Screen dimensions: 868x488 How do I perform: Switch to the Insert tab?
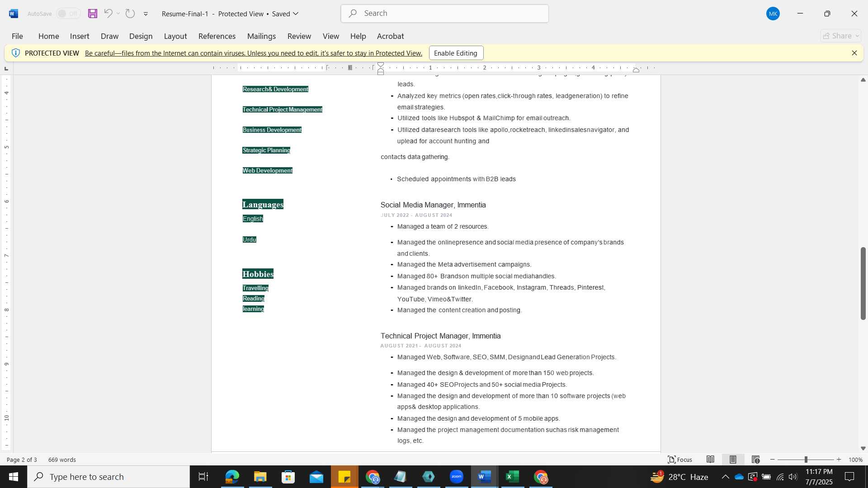tap(80, 36)
